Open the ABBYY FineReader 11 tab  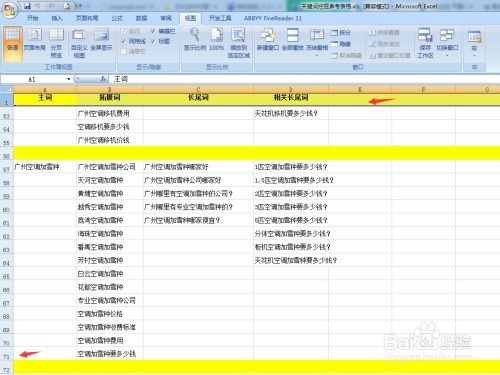pos(273,18)
